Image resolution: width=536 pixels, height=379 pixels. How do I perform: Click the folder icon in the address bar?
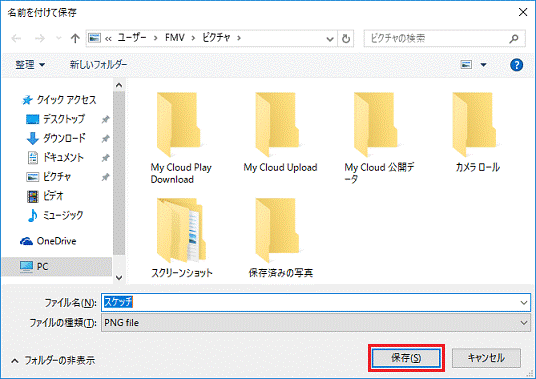tap(95, 38)
